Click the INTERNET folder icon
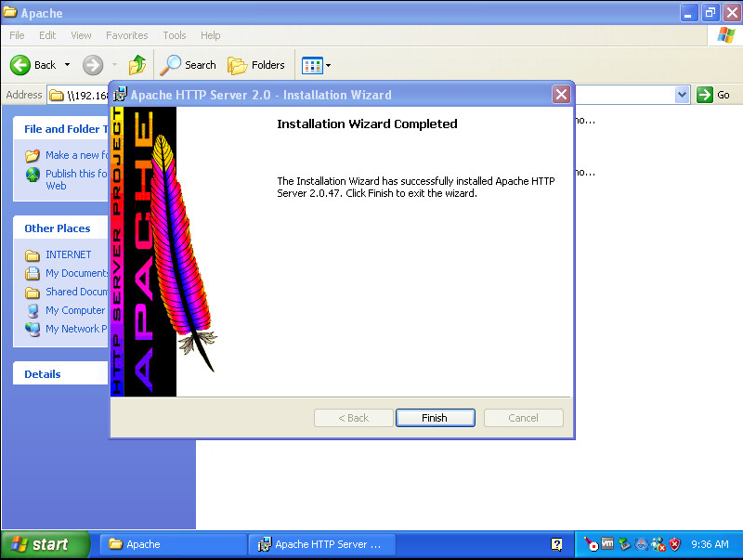The width and height of the screenshot is (743, 560). coord(33,255)
